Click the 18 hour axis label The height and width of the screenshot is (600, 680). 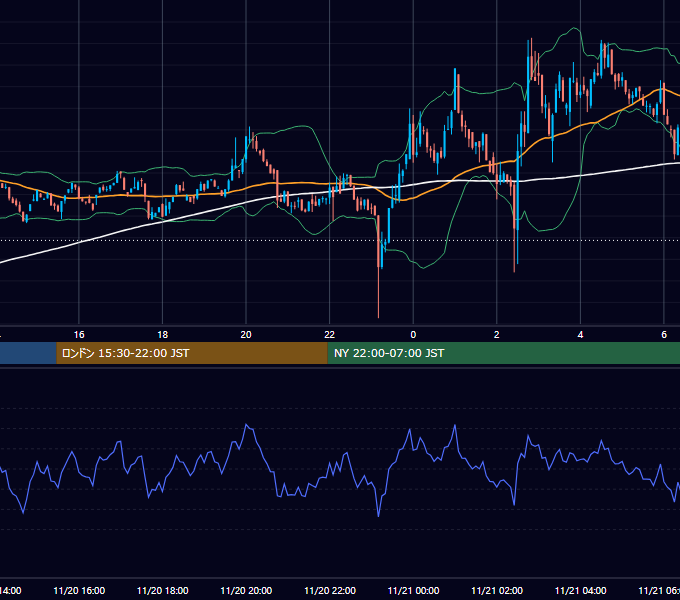pos(163,335)
